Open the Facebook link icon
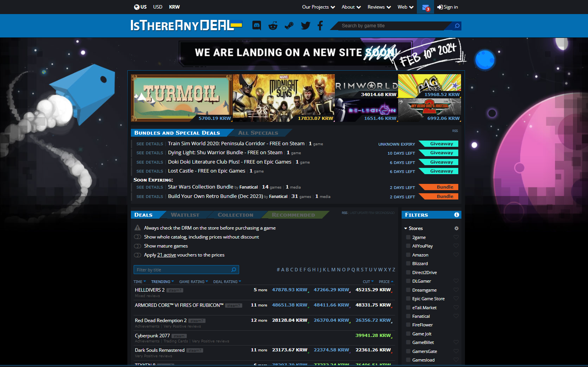Image resolution: width=588 pixels, height=367 pixels. (320, 26)
